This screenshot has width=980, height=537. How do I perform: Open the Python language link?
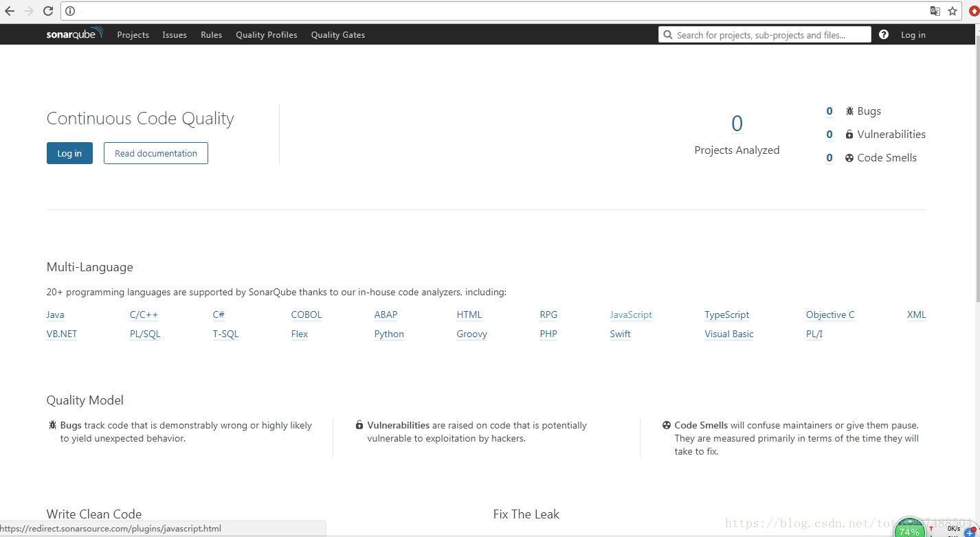(x=389, y=334)
